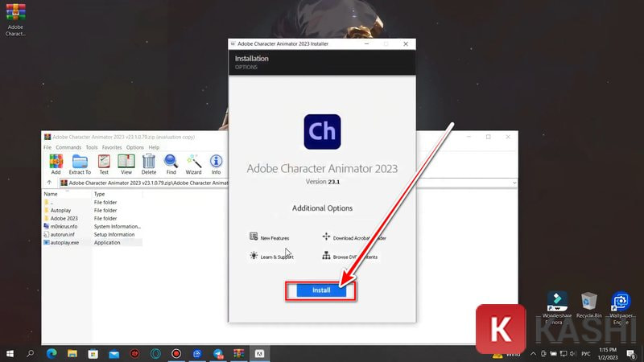Maximize the WinRAR window
The width and height of the screenshot is (644, 362).
(x=489, y=137)
